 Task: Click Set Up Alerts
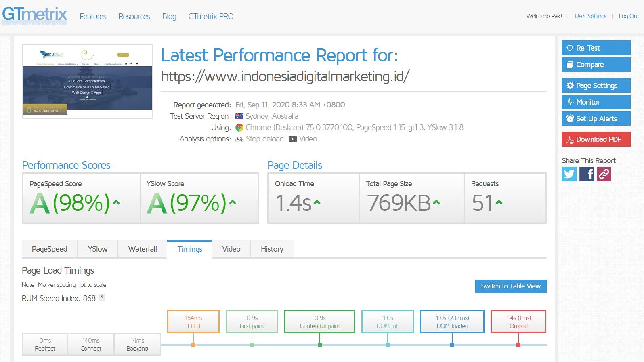tap(596, 118)
